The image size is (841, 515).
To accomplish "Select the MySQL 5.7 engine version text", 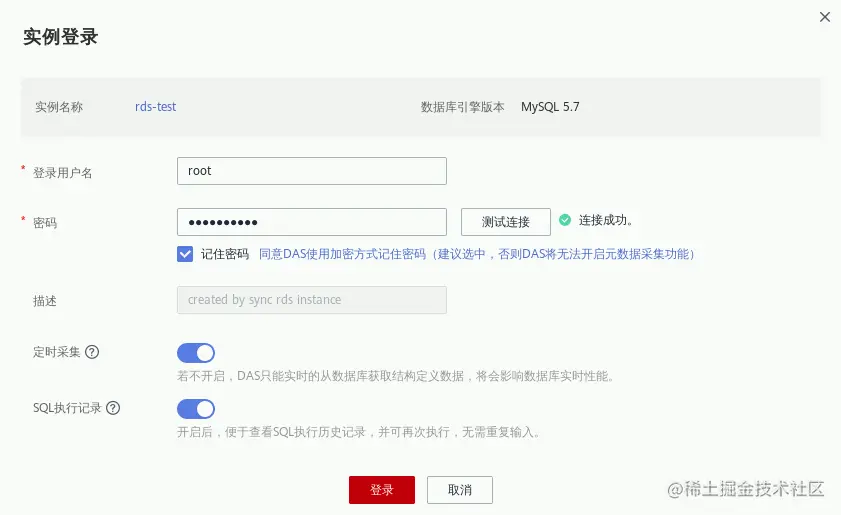I will (x=550, y=107).
